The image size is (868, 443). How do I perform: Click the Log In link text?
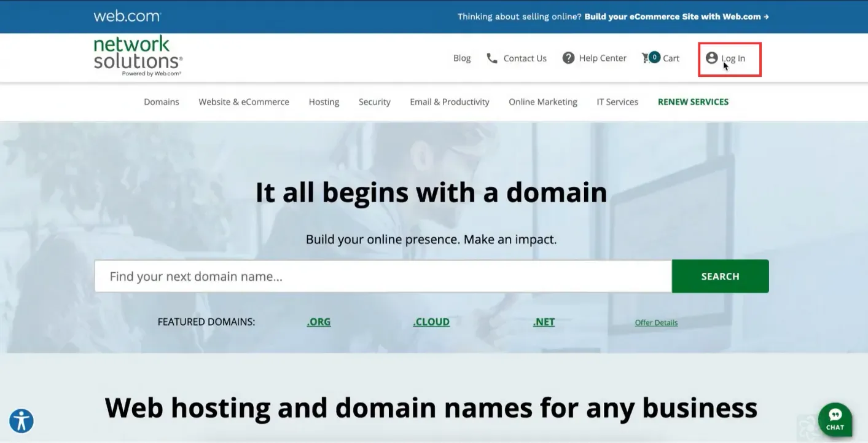coord(733,58)
